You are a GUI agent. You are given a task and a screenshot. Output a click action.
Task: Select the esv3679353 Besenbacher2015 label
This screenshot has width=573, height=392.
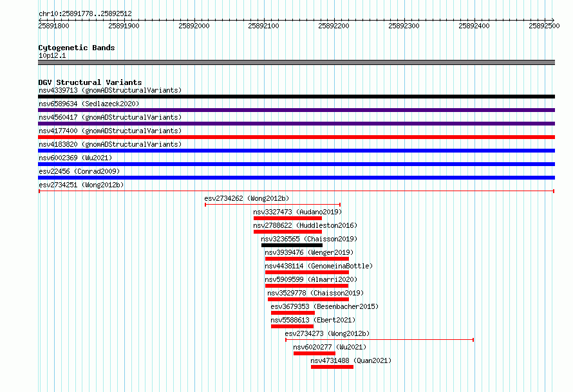pyautogui.click(x=324, y=306)
